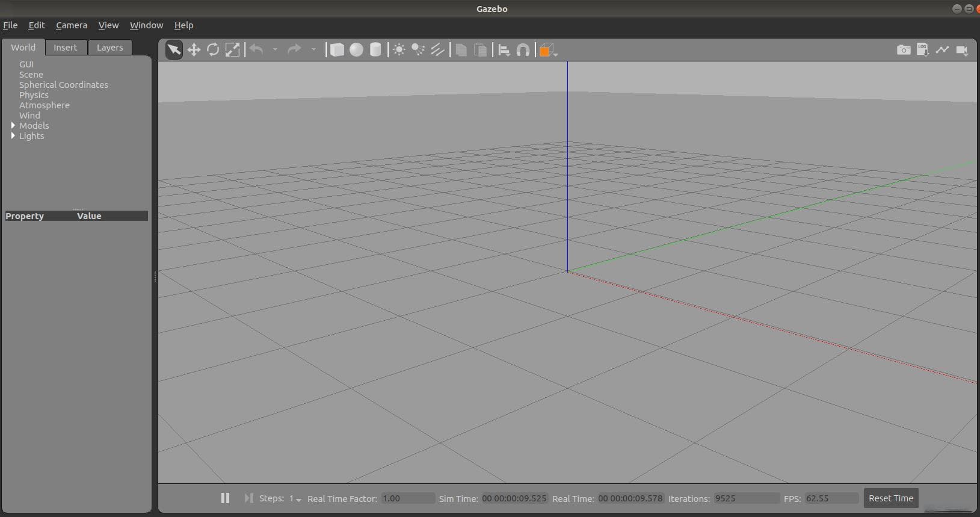
Task: Click the left panel splitter handle
Action: [155, 277]
